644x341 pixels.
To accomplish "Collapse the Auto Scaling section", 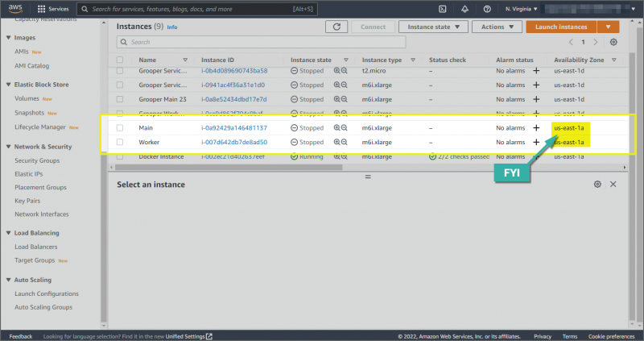I will pos(8,280).
